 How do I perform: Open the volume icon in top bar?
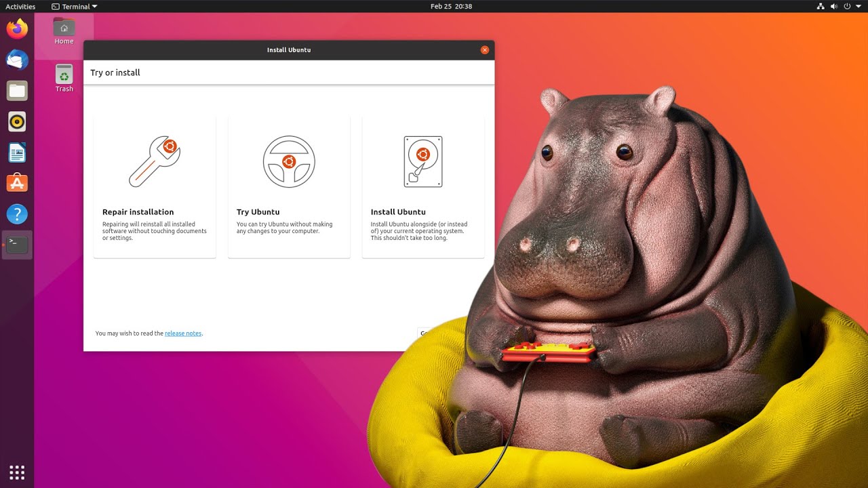coord(833,6)
